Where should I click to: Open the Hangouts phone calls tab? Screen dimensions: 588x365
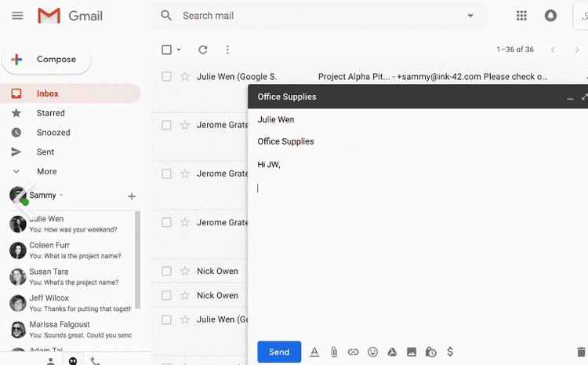(96, 361)
